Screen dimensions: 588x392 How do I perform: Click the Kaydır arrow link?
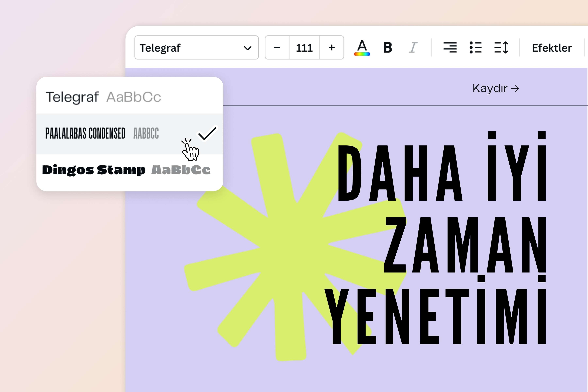[496, 88]
